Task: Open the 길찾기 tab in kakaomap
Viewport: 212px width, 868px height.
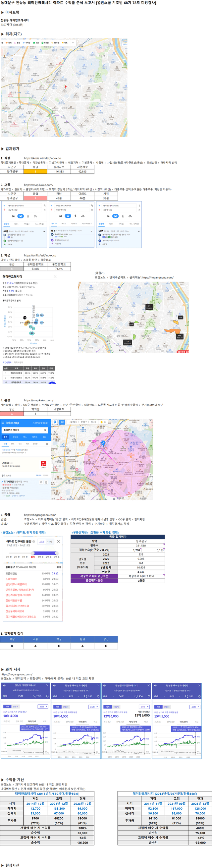Action: pyautogui.click(x=15, y=437)
